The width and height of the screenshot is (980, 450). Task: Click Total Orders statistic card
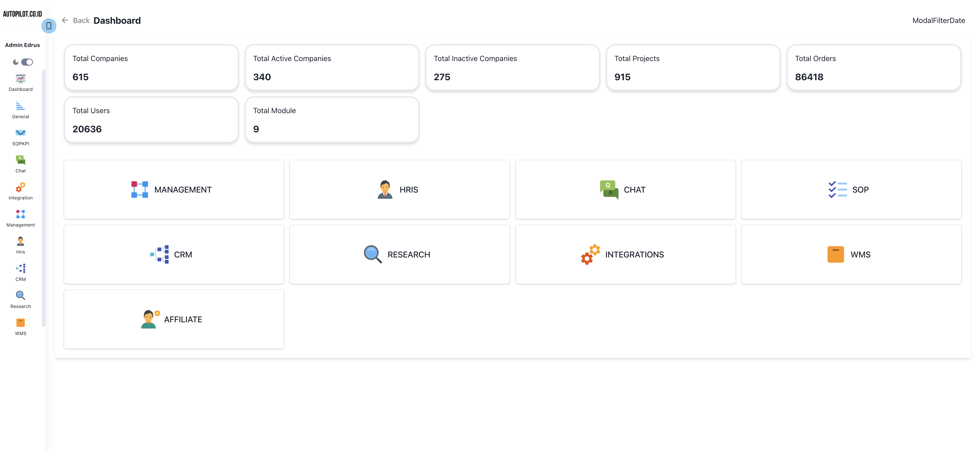click(874, 68)
